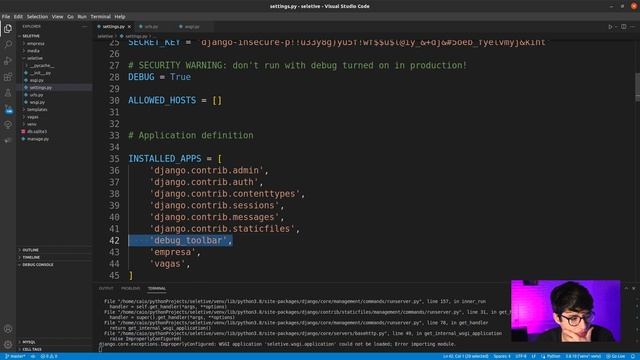Click the Run Python File play icon
The height and width of the screenshot is (360, 640).
[x=611, y=27]
